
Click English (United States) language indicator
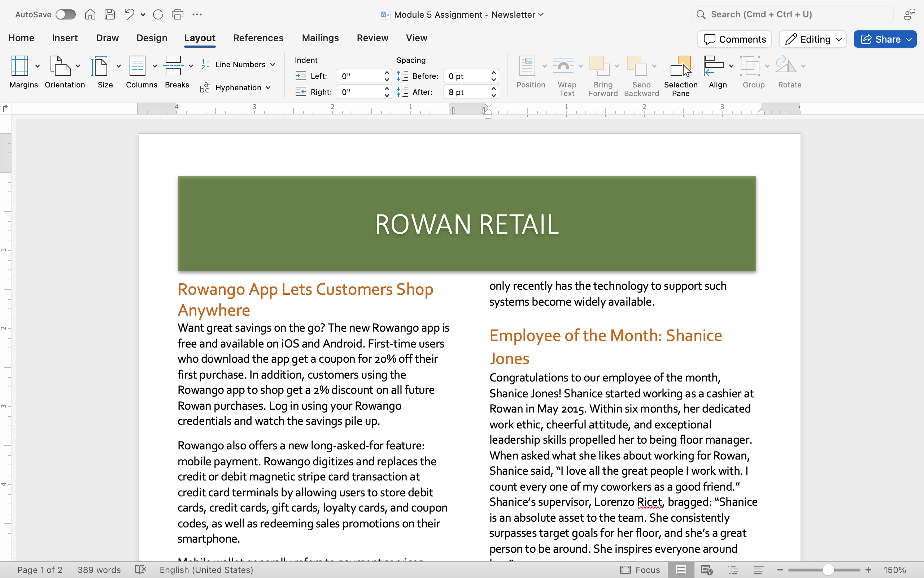pyautogui.click(x=206, y=570)
